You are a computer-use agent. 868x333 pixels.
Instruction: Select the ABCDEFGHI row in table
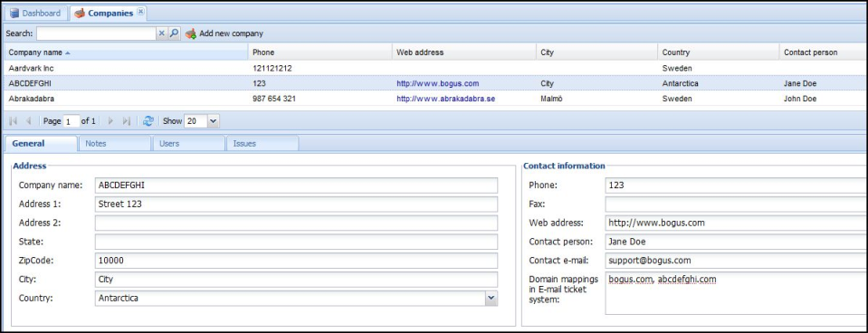coord(434,83)
